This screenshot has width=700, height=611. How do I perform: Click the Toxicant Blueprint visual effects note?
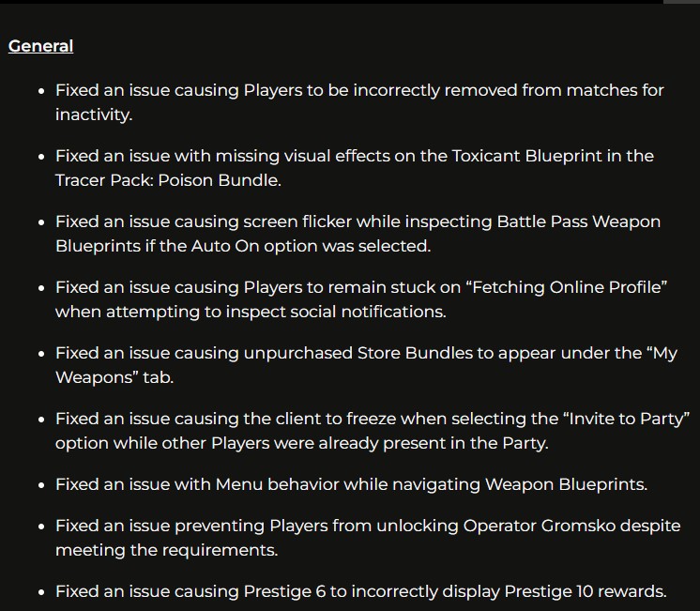[x=355, y=156]
